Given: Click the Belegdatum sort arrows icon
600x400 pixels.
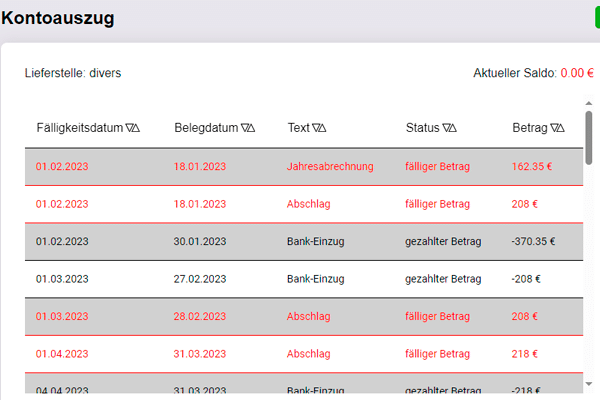Looking at the screenshot, I should click(x=248, y=128).
